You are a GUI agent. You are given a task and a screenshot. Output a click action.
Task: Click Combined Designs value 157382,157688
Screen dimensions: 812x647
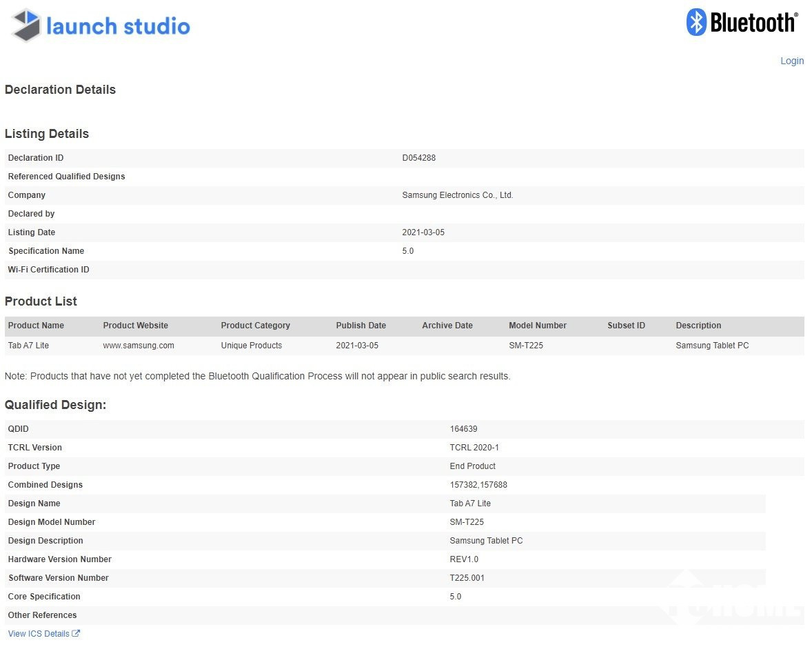[x=478, y=485]
